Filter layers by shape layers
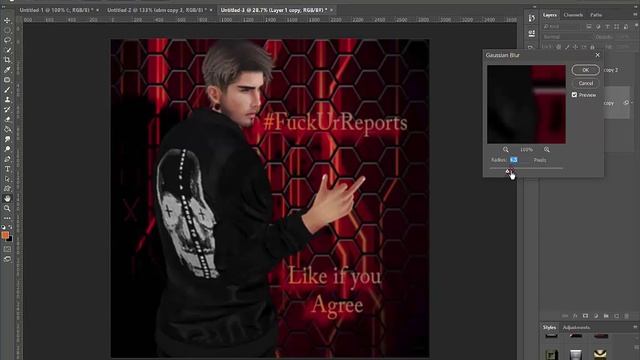Viewport: 640px width, 360px height. click(x=616, y=27)
